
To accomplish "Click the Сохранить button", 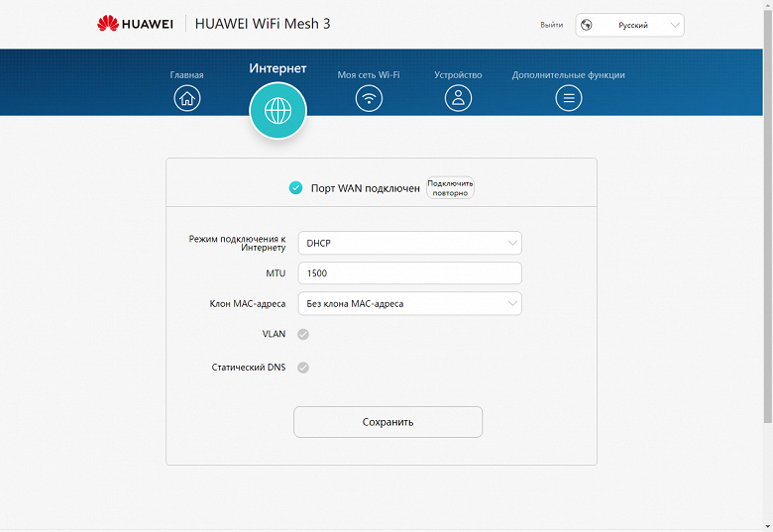I will [x=387, y=422].
